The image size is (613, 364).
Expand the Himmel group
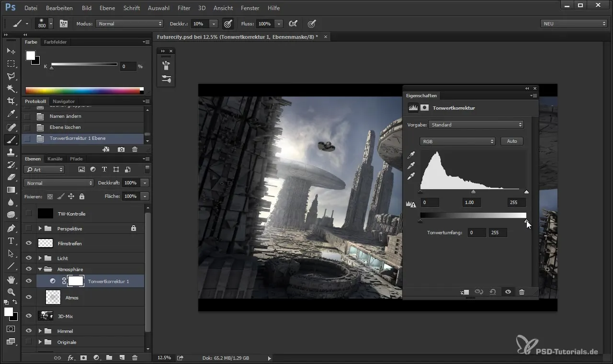[41, 331]
